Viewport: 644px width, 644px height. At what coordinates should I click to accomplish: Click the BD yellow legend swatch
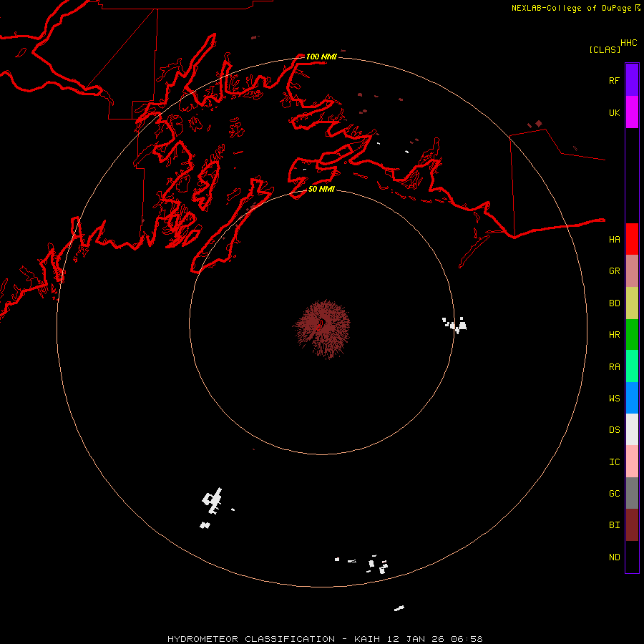pos(632,303)
